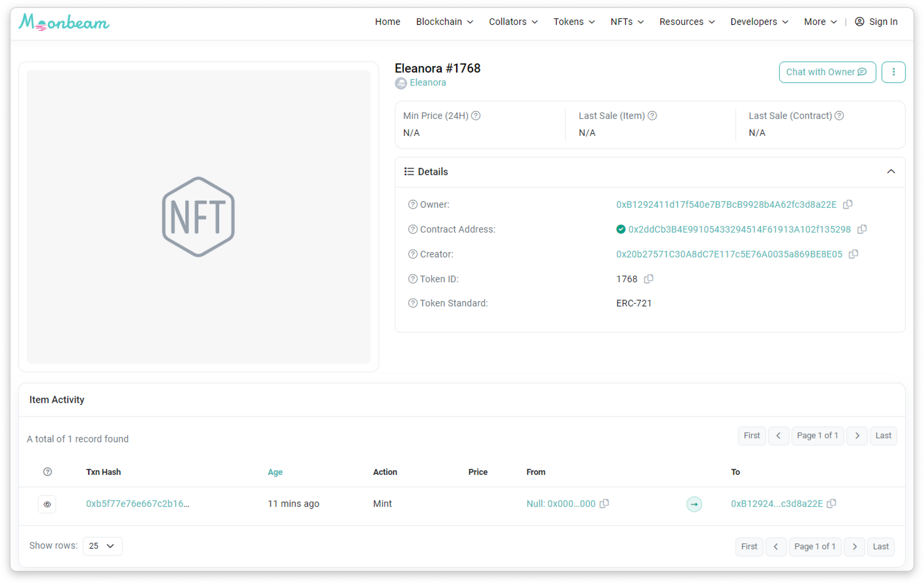This screenshot has width=924, height=584.
Task: Copy the To address in activity row
Action: [832, 504]
